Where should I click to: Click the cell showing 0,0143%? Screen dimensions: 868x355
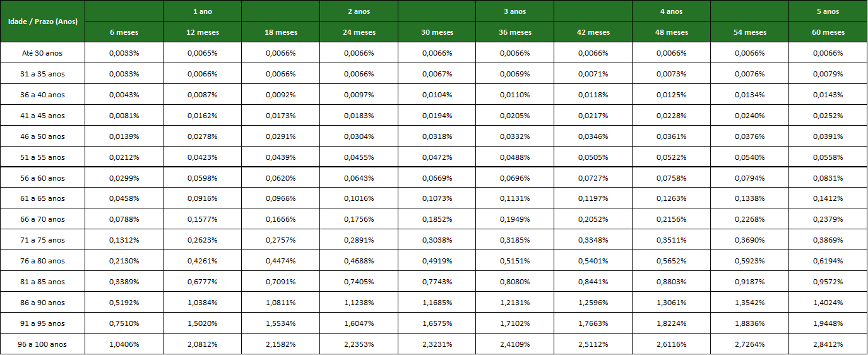828,95
